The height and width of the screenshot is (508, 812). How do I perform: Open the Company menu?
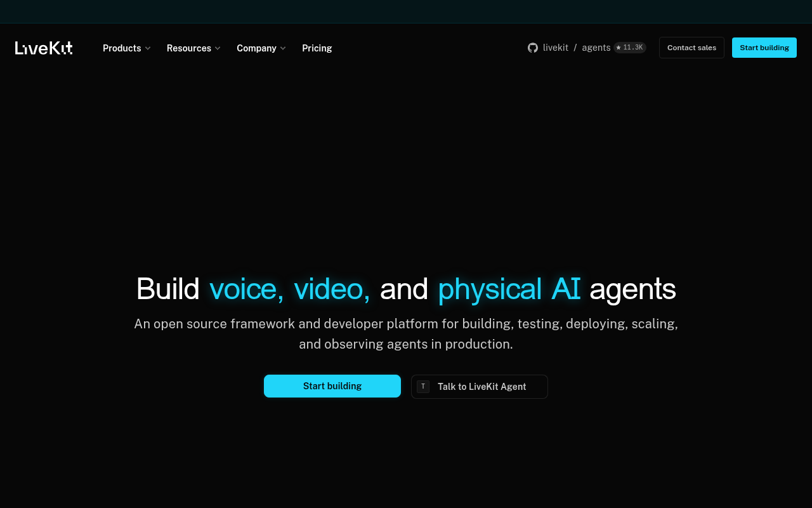(261, 48)
